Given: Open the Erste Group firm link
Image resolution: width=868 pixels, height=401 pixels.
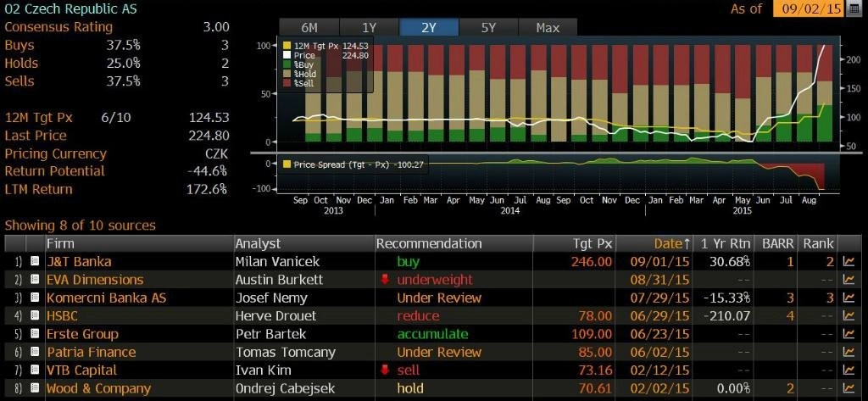Looking at the screenshot, I should tap(82, 334).
